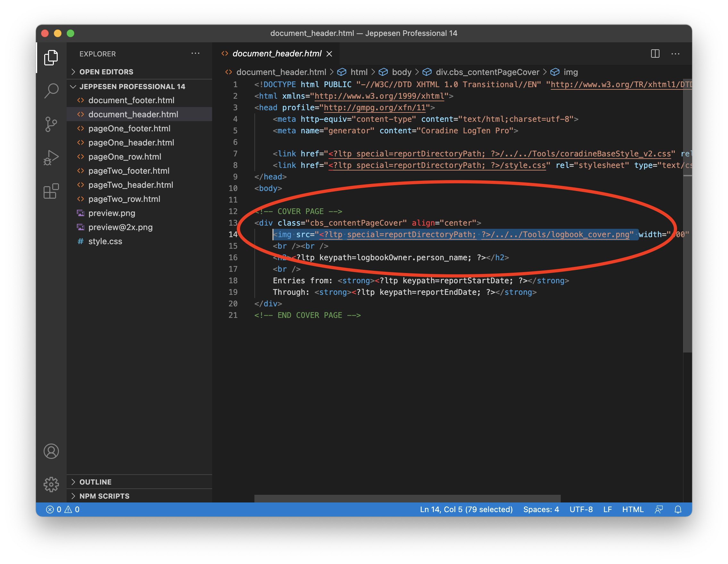This screenshot has height=564, width=728.
Task: Open preview.png image file
Action: click(x=139, y=213)
